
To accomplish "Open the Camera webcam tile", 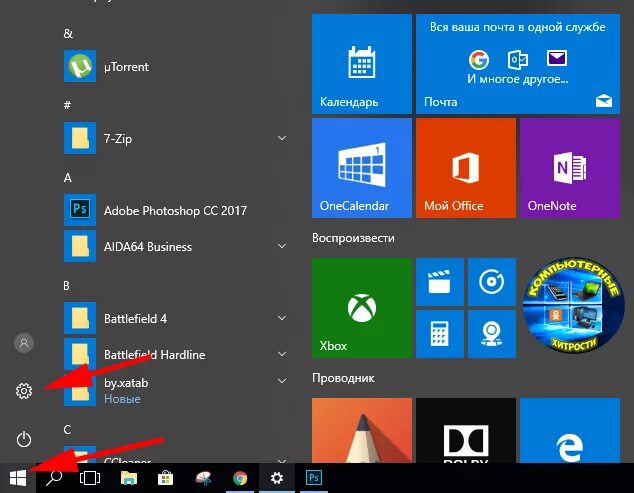I will 492,334.
